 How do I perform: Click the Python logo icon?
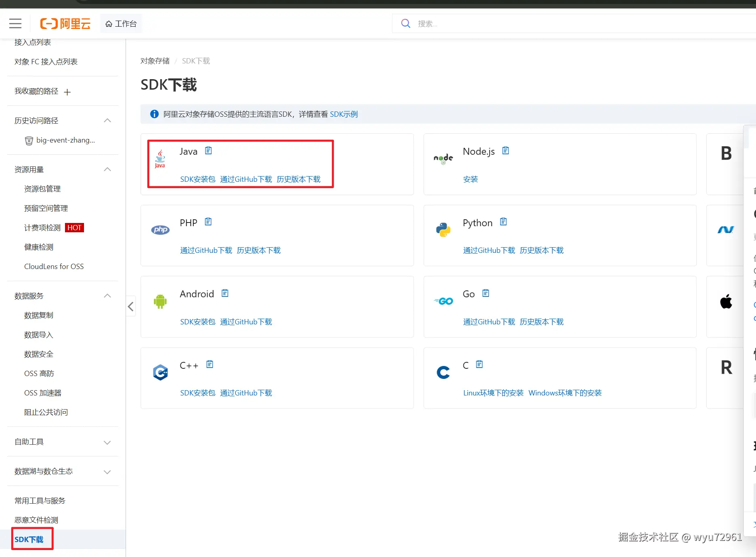click(443, 230)
